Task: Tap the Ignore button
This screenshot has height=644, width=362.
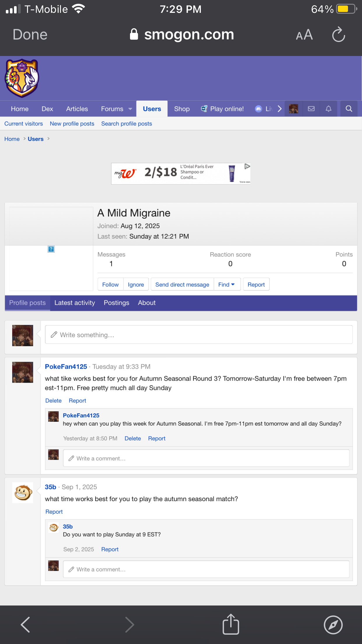Action: click(136, 284)
